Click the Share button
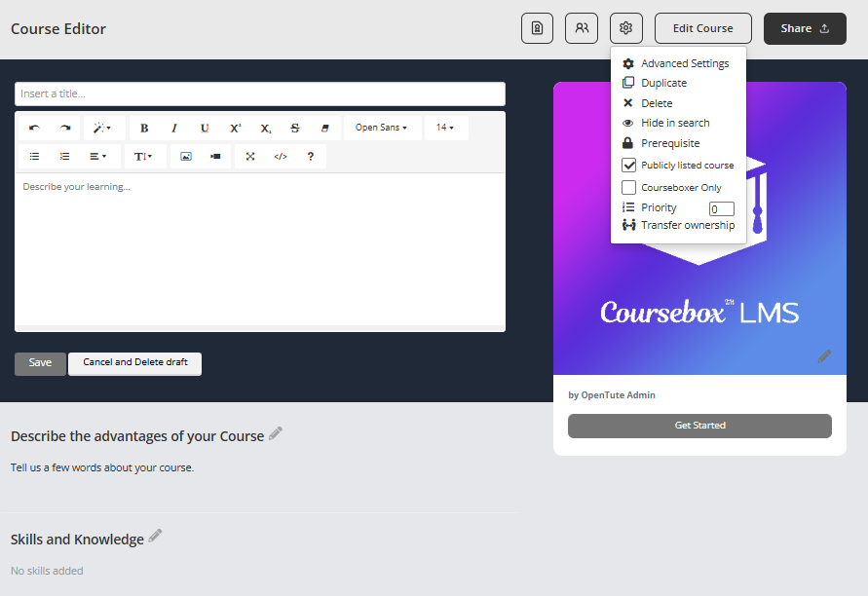 coord(805,29)
